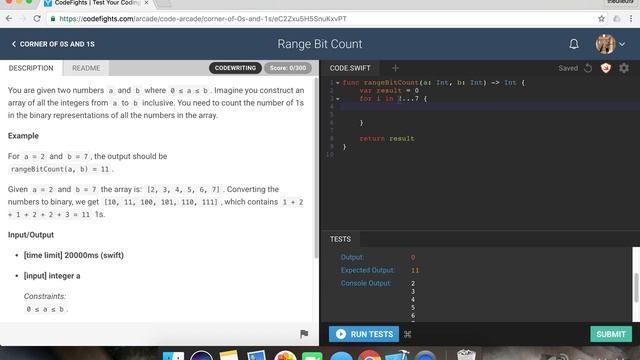Reset code with the circular arrow icon
640x360 pixels.
(588, 68)
